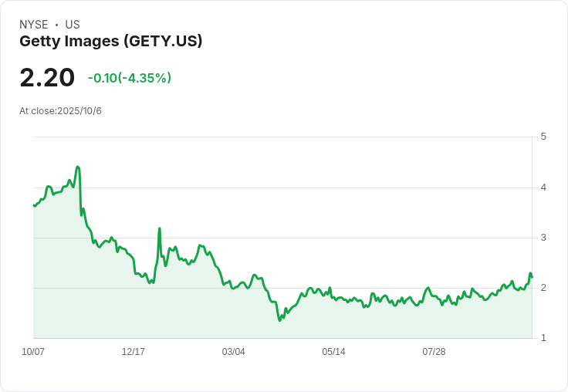Click the 5 price axis label
568x392 pixels.
pyautogui.click(x=543, y=137)
